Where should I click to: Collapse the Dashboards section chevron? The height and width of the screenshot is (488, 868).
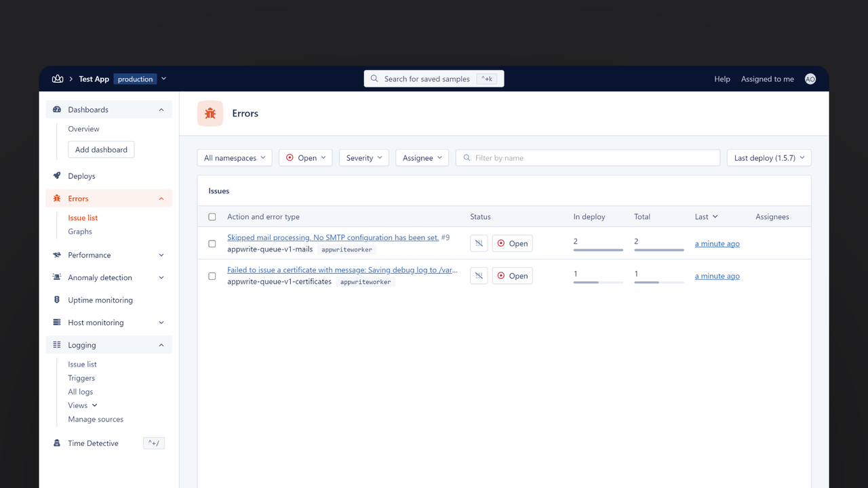point(161,110)
